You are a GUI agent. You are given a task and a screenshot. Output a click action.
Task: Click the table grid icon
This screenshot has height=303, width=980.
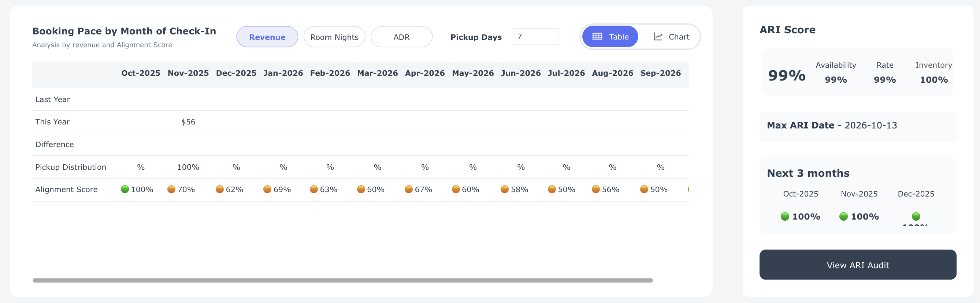[x=597, y=37]
